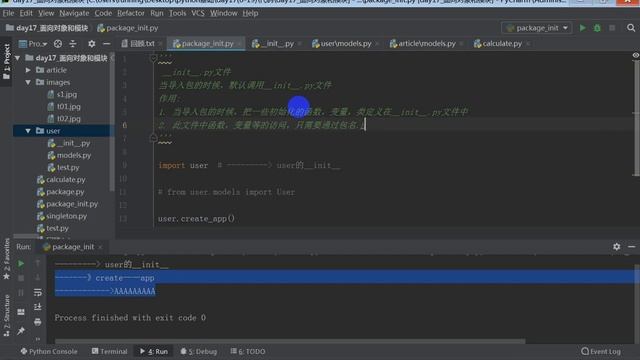The height and width of the screenshot is (360, 640).
Task: Open the 6: TODO tool window
Action: (248, 351)
